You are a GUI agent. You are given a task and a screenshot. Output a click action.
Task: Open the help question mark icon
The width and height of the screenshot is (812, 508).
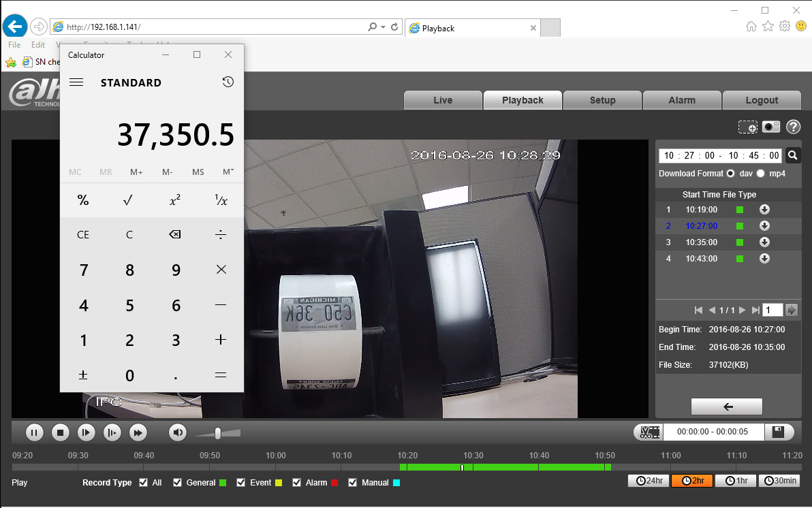794,127
